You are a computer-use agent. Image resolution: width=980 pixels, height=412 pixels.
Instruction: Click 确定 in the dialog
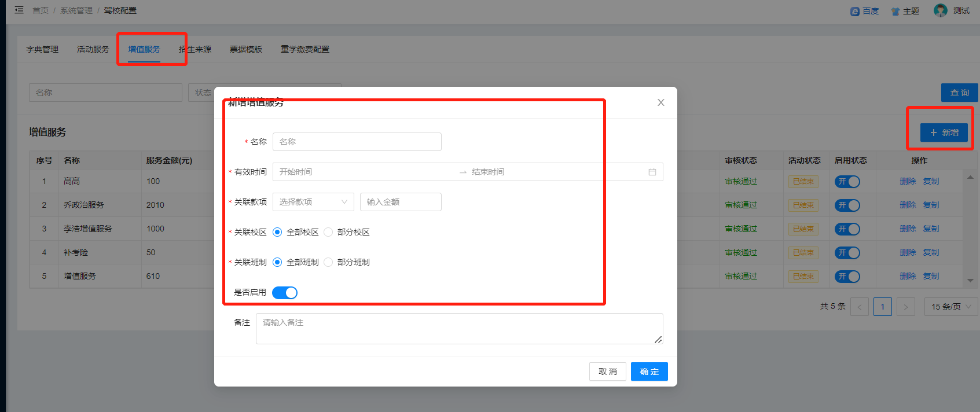(649, 371)
